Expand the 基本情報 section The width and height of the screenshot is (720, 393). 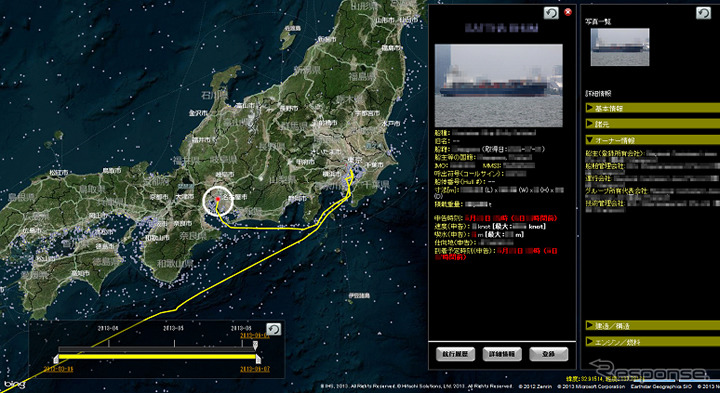(x=652, y=108)
